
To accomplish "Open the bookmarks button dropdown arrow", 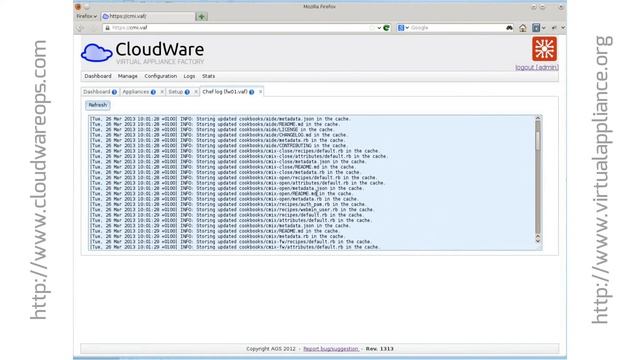I will [x=544, y=28].
